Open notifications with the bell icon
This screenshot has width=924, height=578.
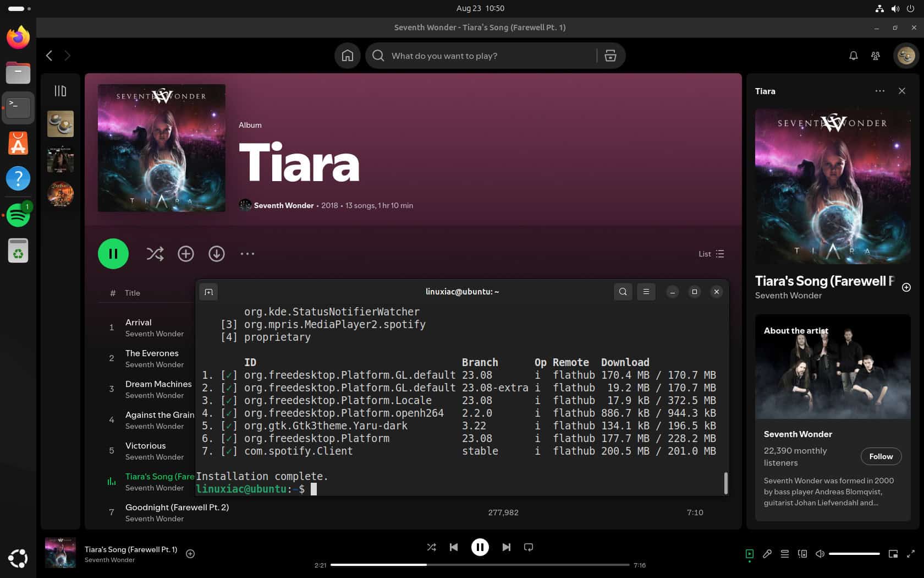pos(853,56)
